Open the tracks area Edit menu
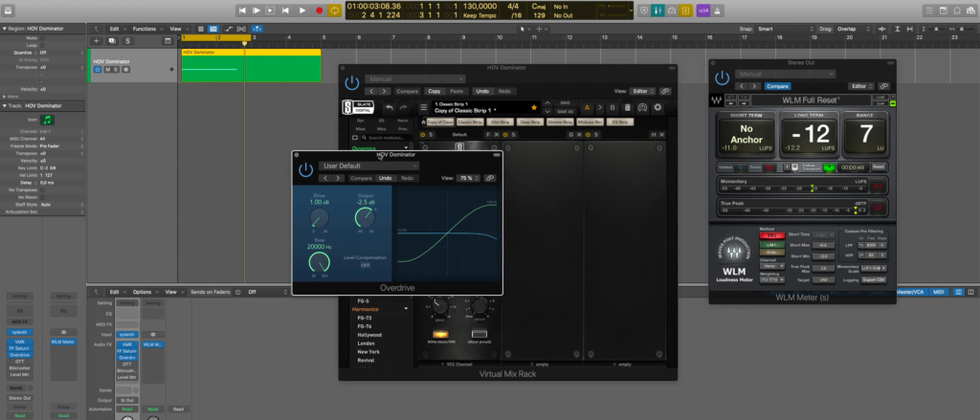 pos(116,29)
